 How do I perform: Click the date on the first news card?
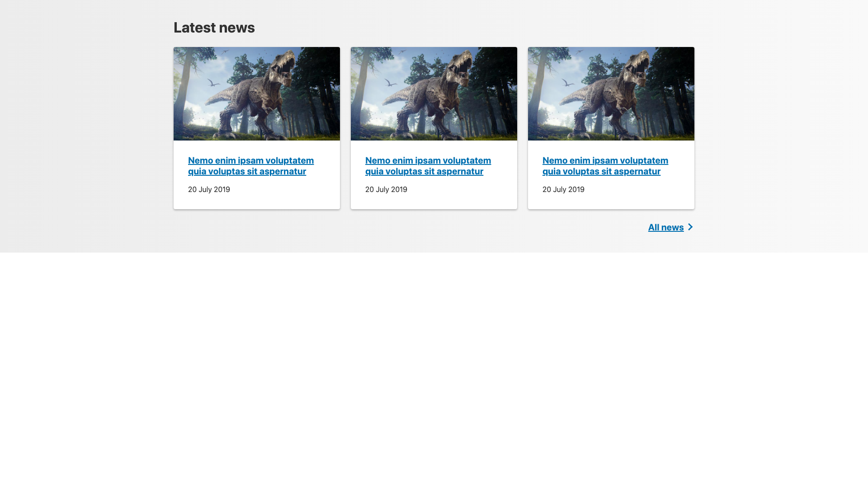[x=208, y=189]
